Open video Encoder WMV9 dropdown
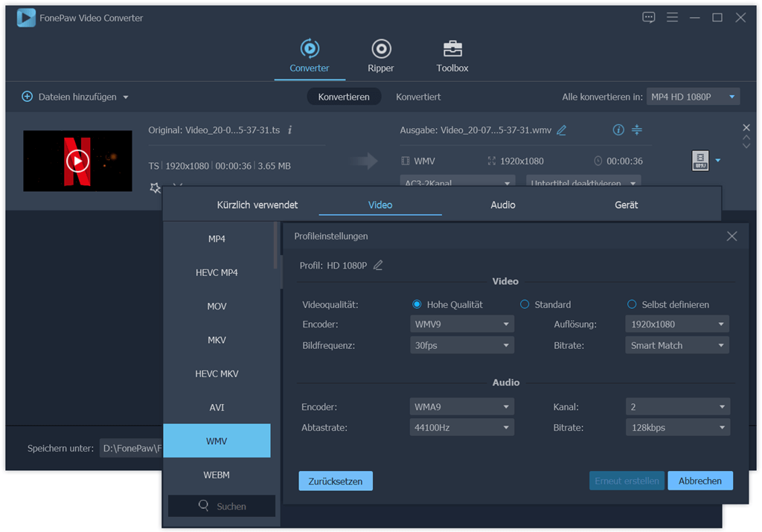 461,324
